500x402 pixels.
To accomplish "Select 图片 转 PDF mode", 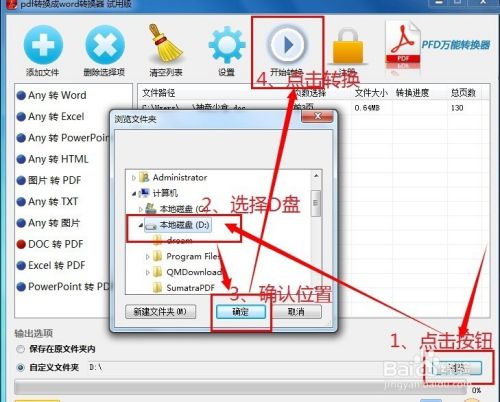I will [x=49, y=180].
